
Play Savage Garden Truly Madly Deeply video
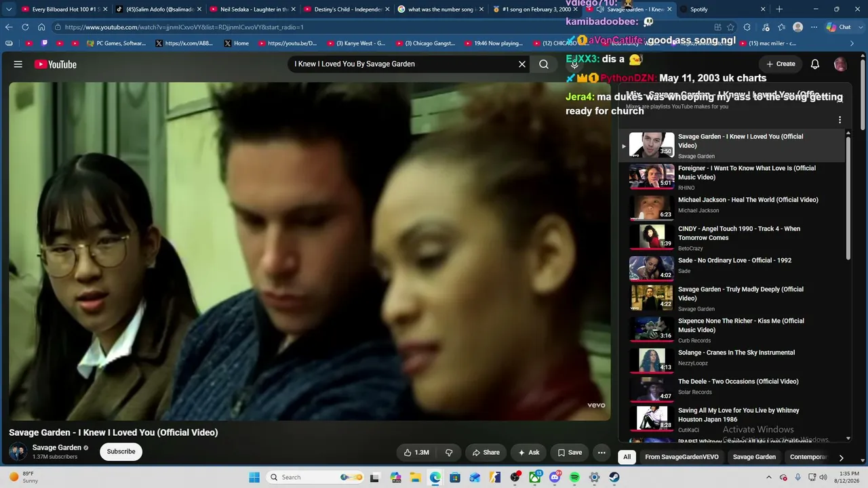click(x=732, y=298)
